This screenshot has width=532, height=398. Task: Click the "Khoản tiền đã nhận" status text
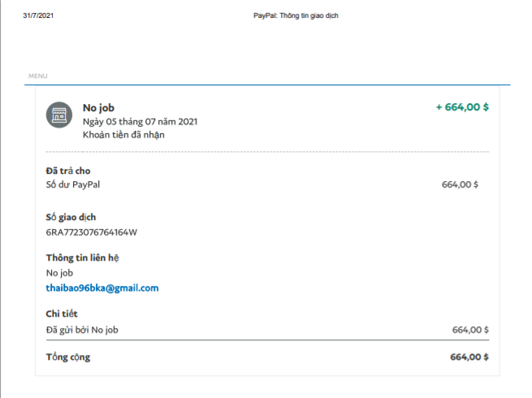(123, 135)
